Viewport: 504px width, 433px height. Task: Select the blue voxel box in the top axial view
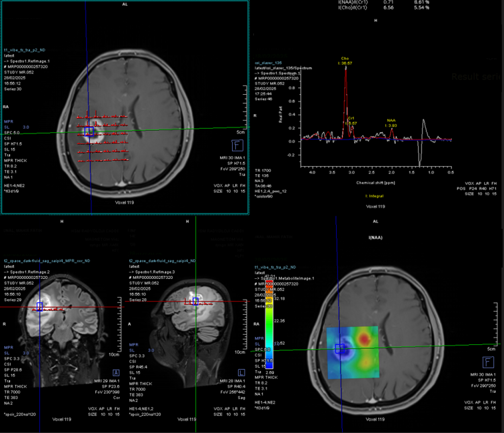point(89,131)
